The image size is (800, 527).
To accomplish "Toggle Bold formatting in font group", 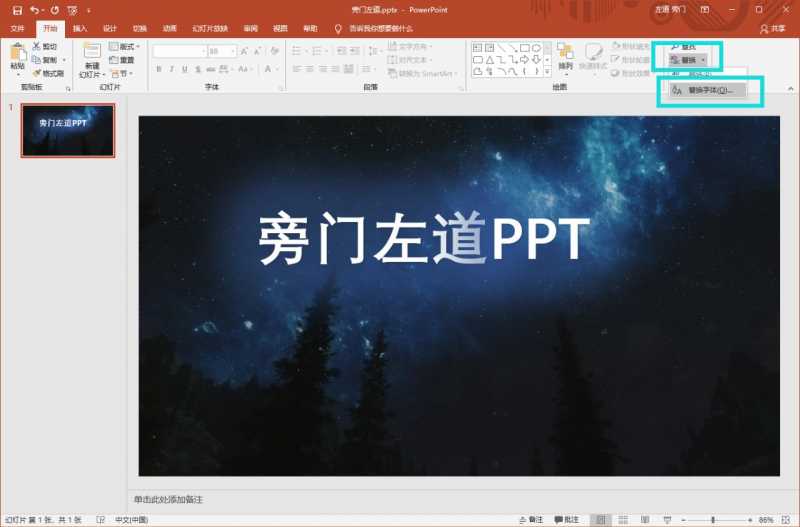I will (159, 69).
